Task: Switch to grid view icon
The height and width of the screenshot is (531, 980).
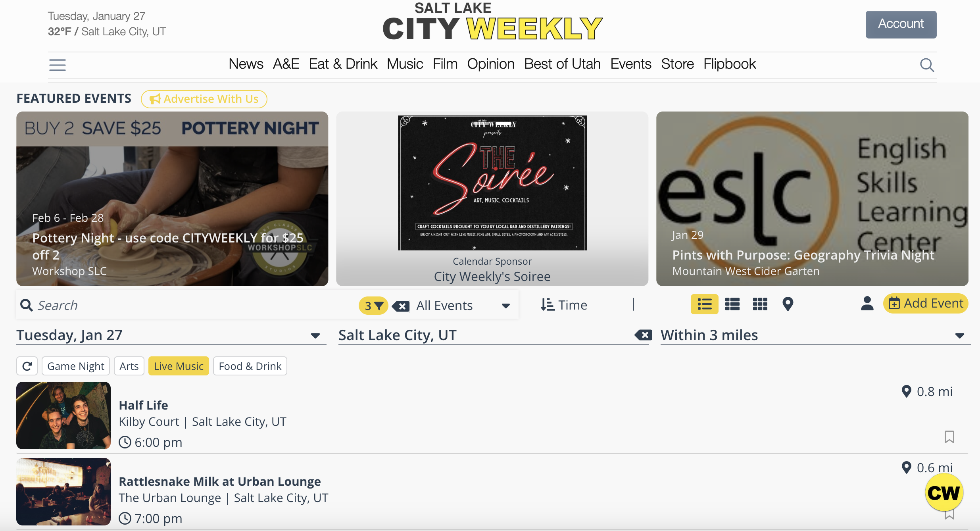Action: click(x=760, y=304)
